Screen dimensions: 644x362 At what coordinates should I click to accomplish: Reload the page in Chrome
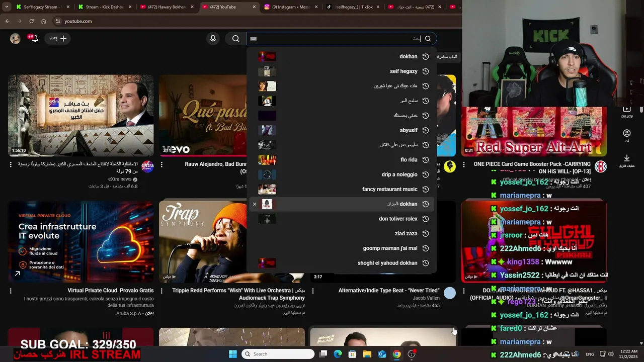tap(31, 21)
